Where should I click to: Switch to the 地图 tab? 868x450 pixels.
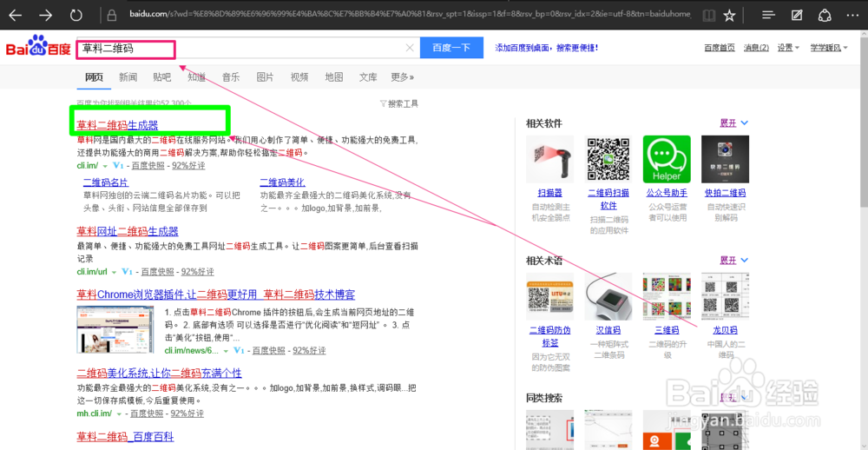(x=334, y=77)
